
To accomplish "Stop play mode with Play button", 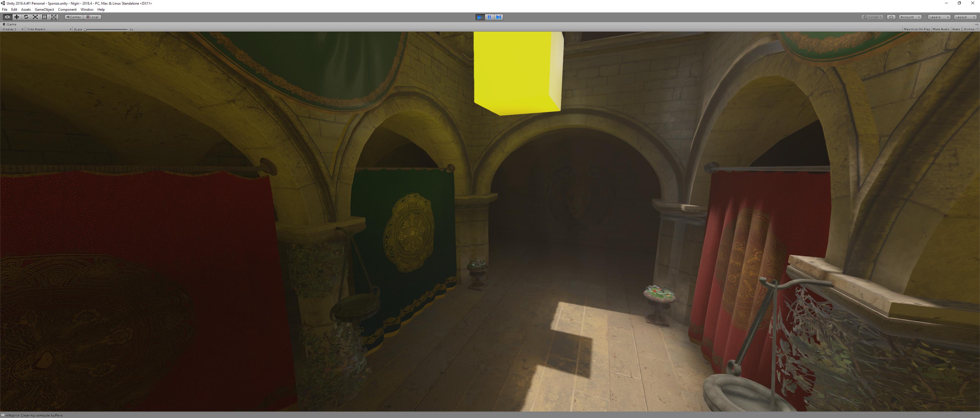I will [x=480, y=17].
